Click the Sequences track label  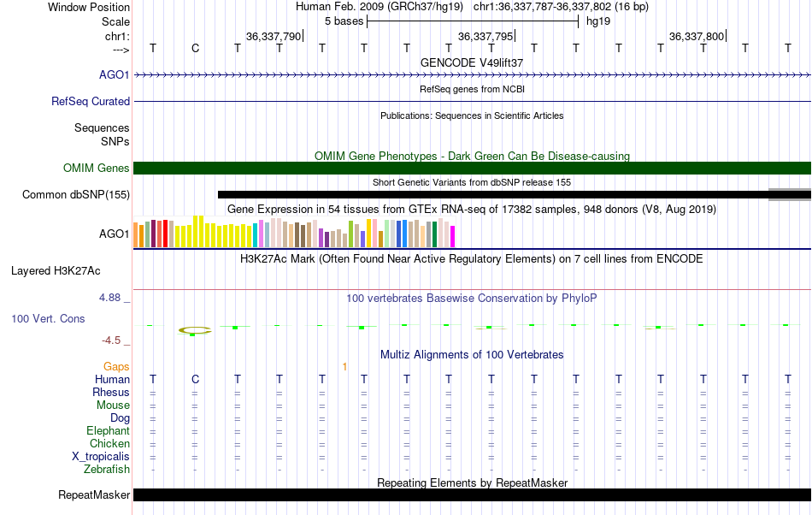coord(102,128)
